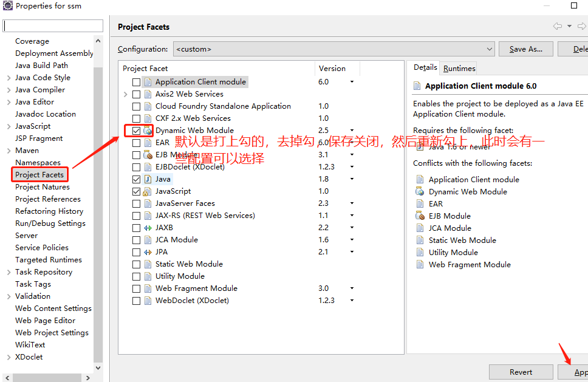Image resolution: width=588 pixels, height=382 pixels.
Task: Select Project Facets in the tree
Action: pyautogui.click(x=39, y=175)
